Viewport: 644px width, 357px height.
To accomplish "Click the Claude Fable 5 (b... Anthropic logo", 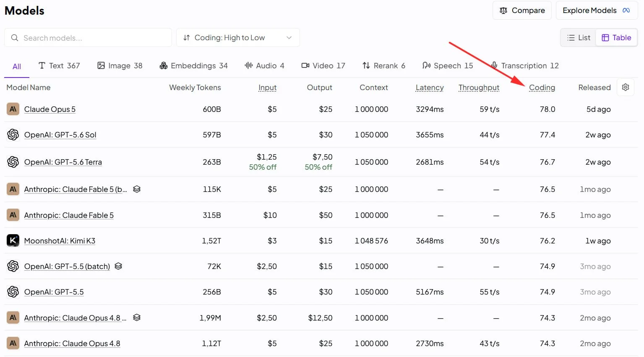I will tap(13, 189).
